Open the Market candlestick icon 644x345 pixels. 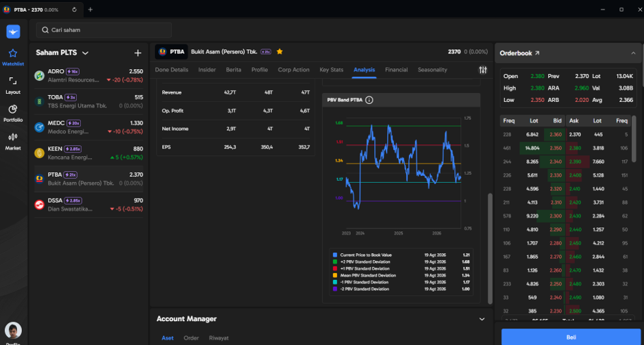pyautogui.click(x=13, y=137)
